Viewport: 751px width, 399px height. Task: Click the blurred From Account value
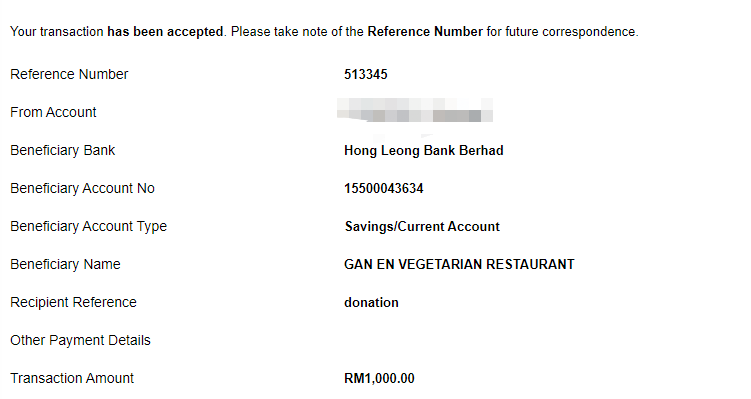coord(415,110)
